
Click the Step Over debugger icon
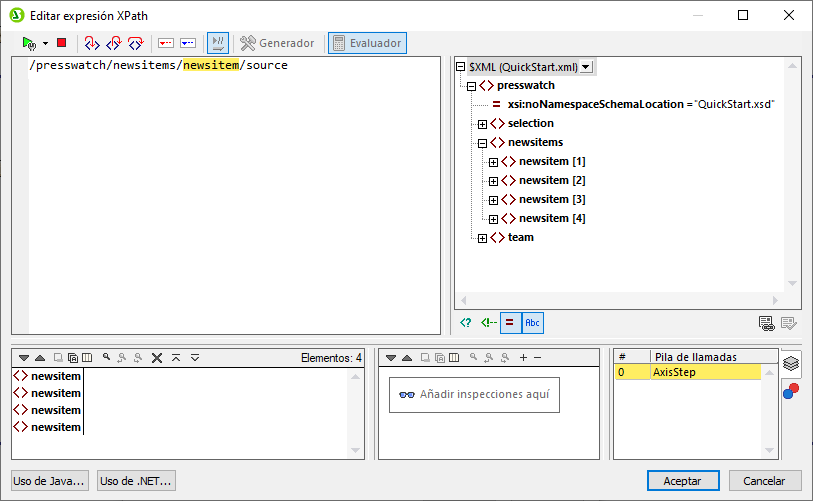click(x=114, y=43)
